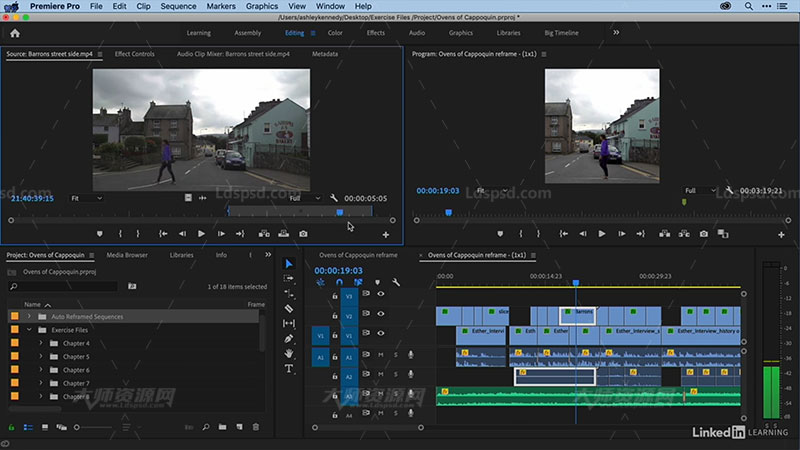This screenshot has height=450, width=800.
Task: Show more workspaces overflow arrows
Action: (x=616, y=32)
